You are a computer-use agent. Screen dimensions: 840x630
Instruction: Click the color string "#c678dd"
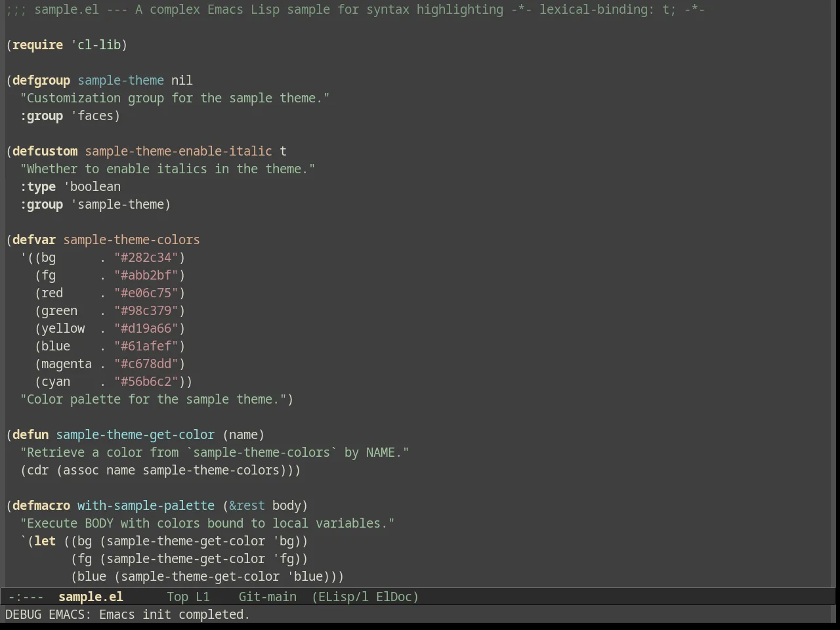click(146, 364)
